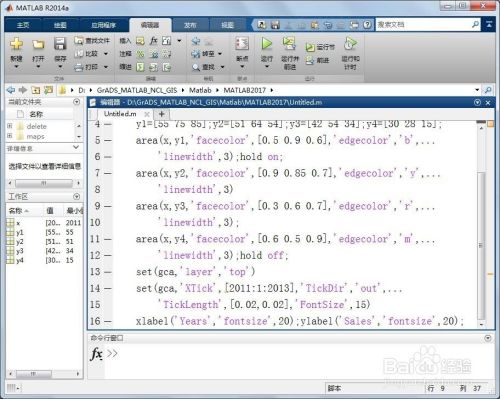Viewport: 500px width, 399px height.
Task: Click GrADS_MATLAB_NCL_GIS in the path breadcrumb
Action: (x=137, y=90)
